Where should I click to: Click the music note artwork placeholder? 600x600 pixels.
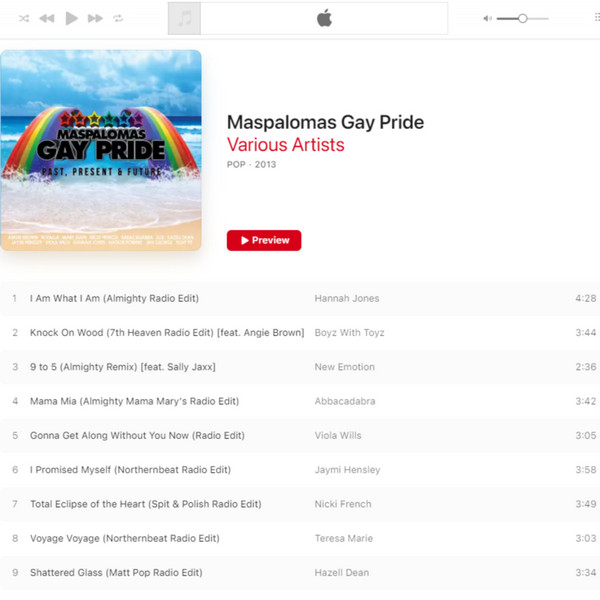click(x=184, y=18)
